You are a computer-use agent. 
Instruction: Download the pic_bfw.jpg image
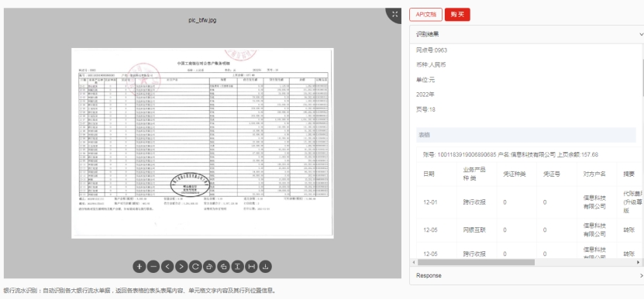265,267
